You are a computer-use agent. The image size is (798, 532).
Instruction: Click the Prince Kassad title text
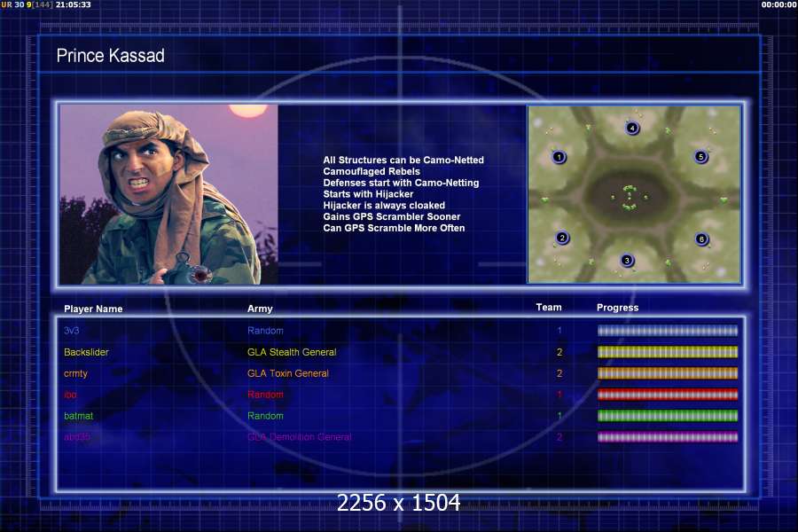(111, 56)
